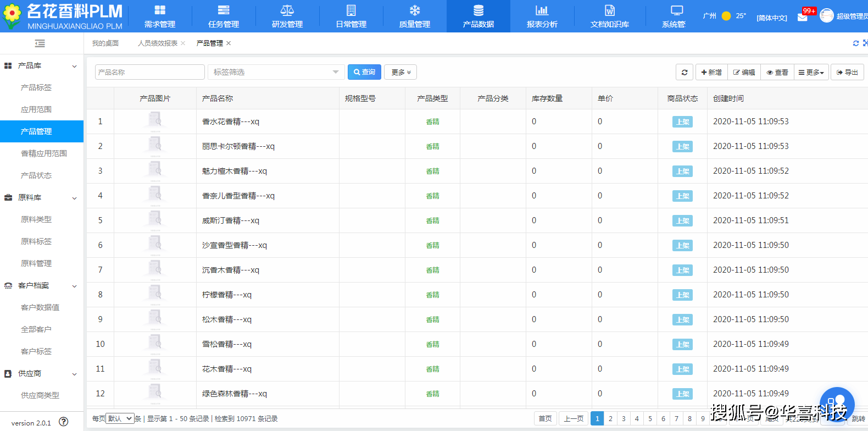Viewport: 868px width, 431px height.
Task: Switch to the 我的桌面 tab
Action: [x=105, y=43]
